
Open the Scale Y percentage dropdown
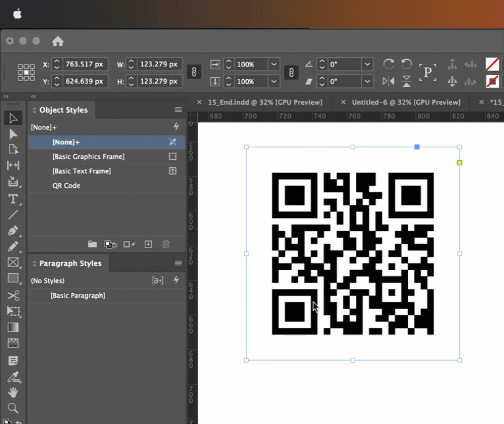point(274,82)
